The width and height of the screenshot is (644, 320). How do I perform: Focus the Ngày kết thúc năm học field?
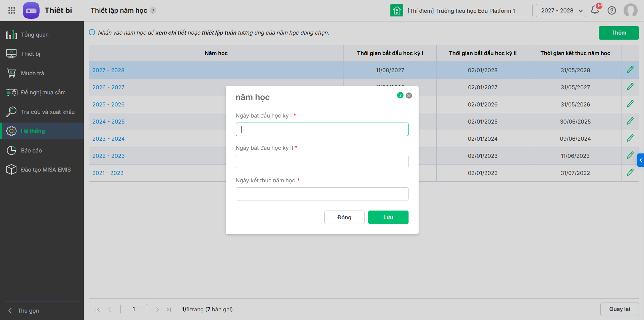[322, 194]
